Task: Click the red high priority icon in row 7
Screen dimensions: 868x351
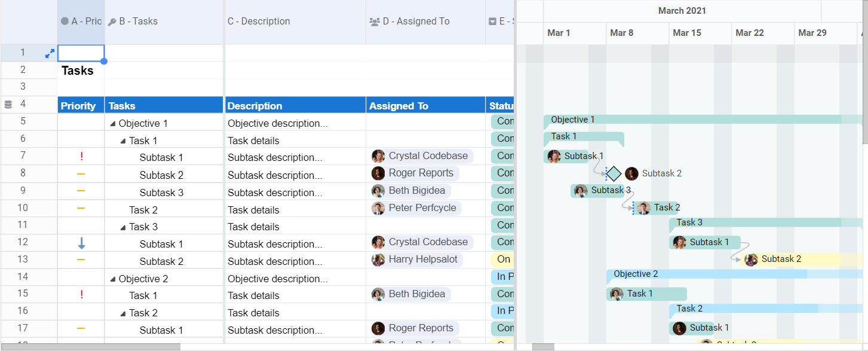Action: point(81,157)
